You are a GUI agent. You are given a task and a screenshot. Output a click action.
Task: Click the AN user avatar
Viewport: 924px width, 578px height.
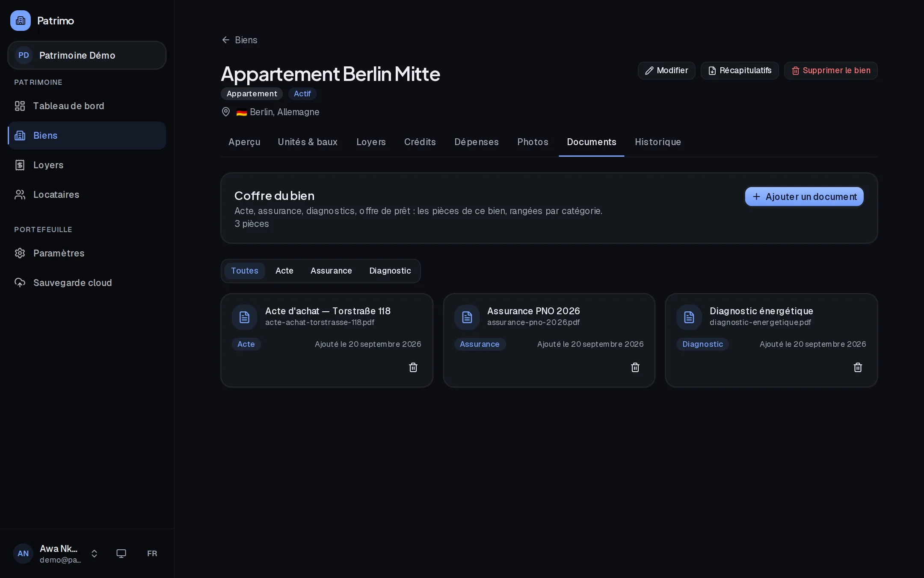point(23,554)
